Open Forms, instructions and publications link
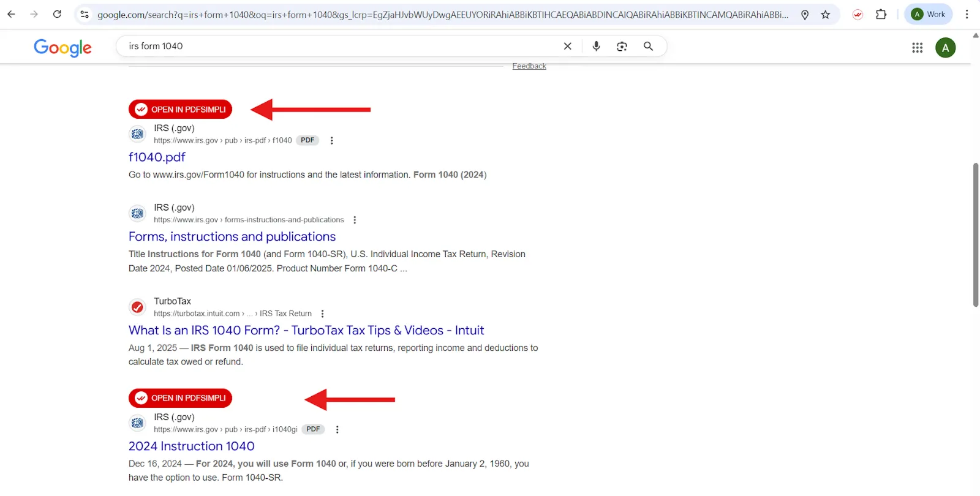The height and width of the screenshot is (496, 980). (x=232, y=237)
